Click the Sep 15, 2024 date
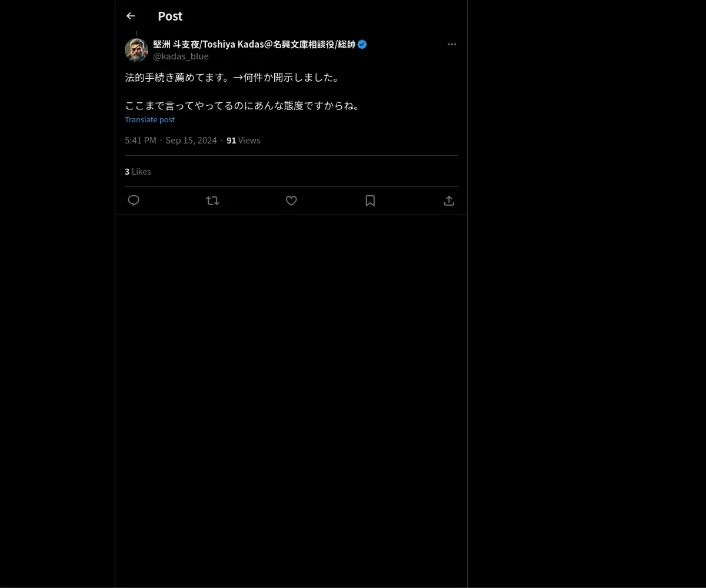The height and width of the screenshot is (588, 706). click(x=191, y=140)
